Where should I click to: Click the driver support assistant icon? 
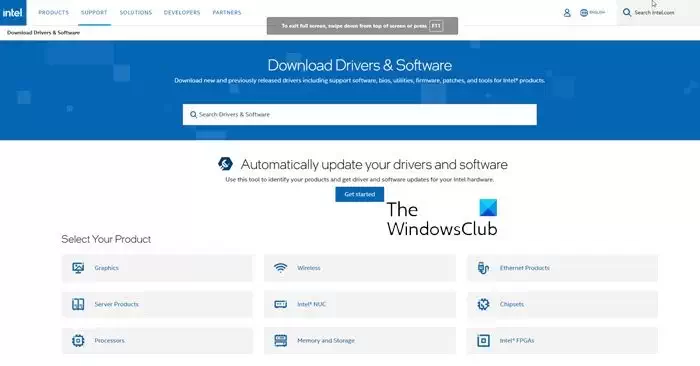coord(225,164)
